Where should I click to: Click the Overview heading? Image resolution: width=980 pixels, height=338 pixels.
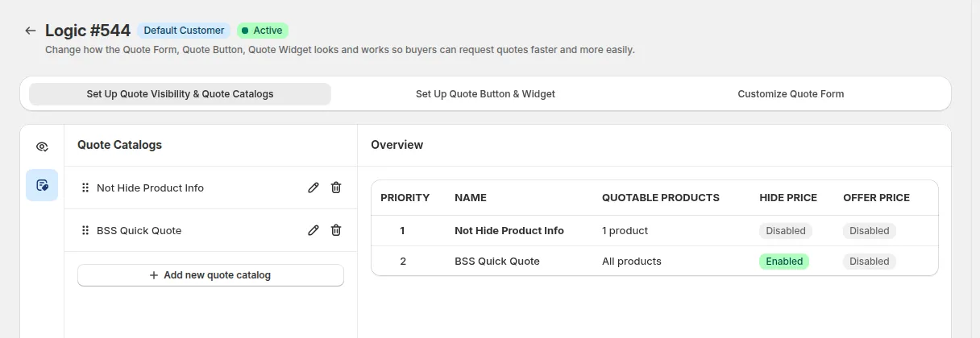click(397, 145)
